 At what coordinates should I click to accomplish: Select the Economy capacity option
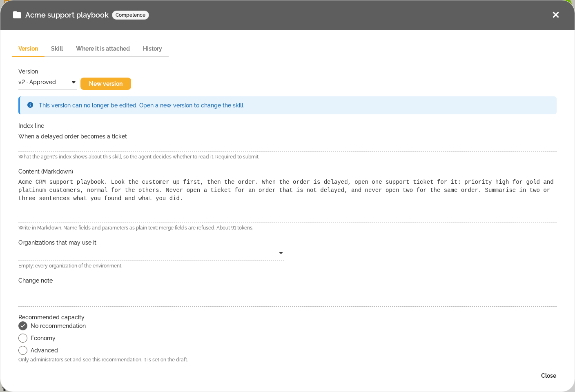pyautogui.click(x=23, y=338)
